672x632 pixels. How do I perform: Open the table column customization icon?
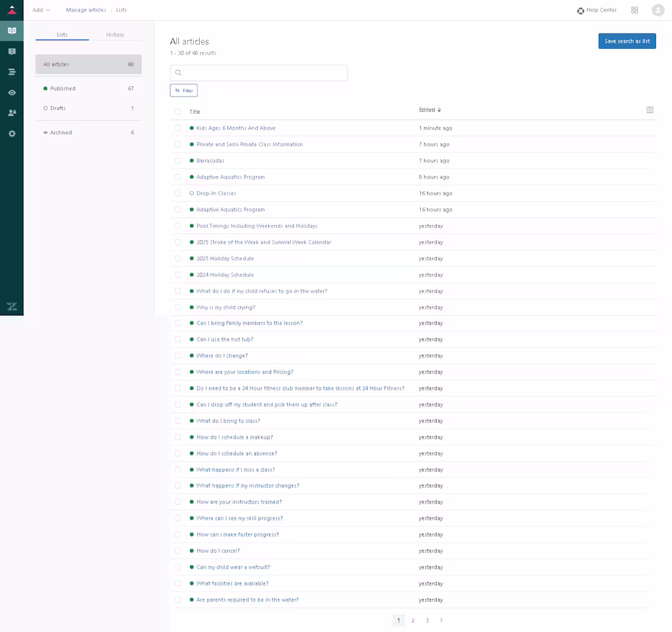click(650, 109)
